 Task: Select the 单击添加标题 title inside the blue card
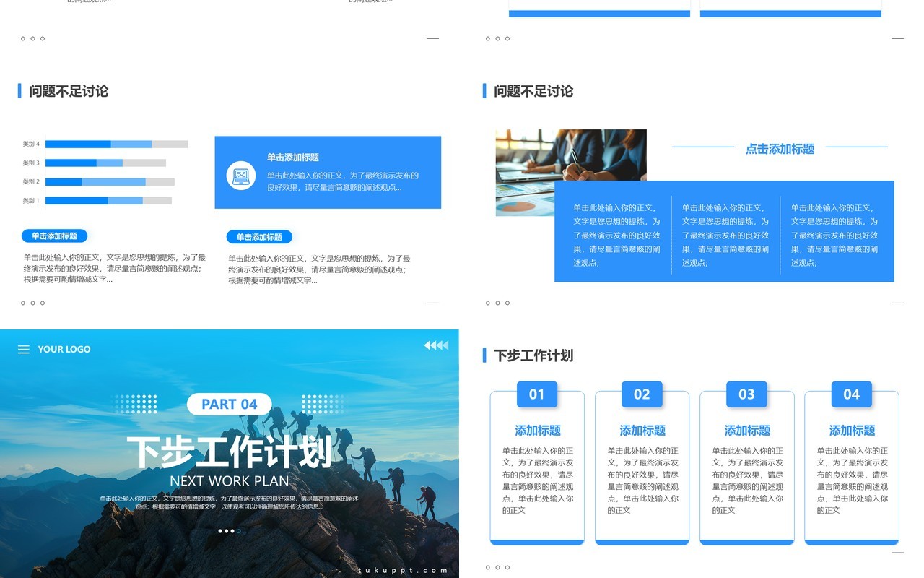pos(293,157)
